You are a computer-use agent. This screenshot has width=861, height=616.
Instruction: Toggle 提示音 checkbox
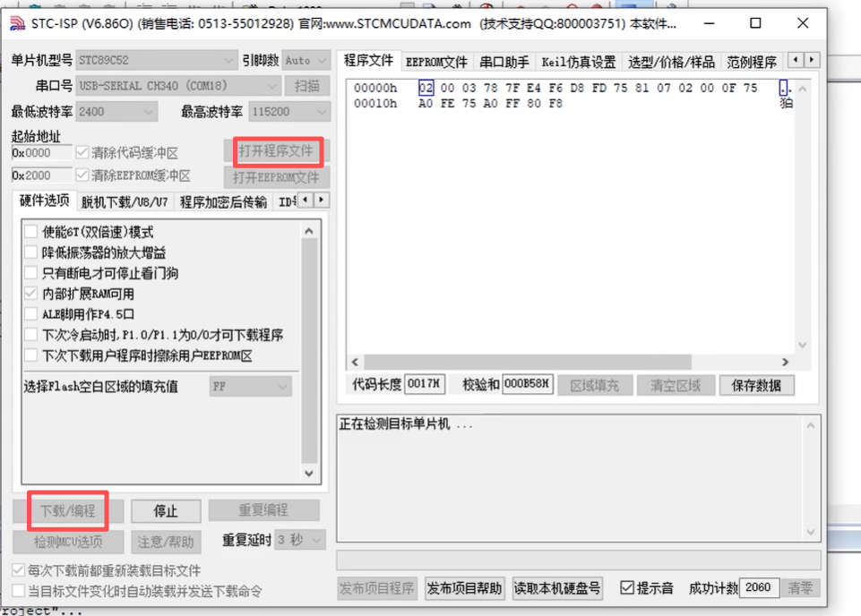point(627,587)
